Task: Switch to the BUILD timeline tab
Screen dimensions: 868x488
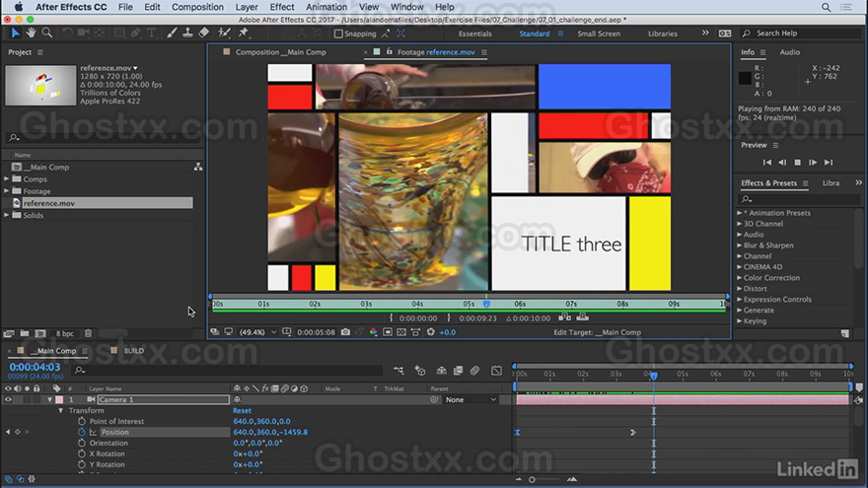Action: [133, 351]
